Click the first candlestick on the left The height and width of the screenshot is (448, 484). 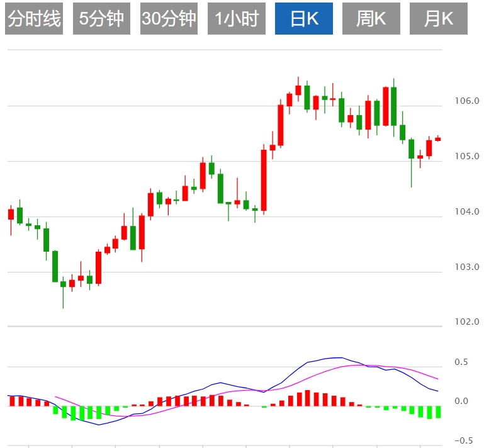pos(11,220)
